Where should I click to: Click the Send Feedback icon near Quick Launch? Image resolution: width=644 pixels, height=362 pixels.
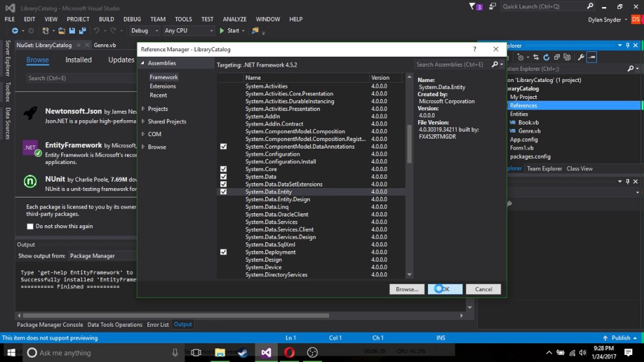(492, 7)
